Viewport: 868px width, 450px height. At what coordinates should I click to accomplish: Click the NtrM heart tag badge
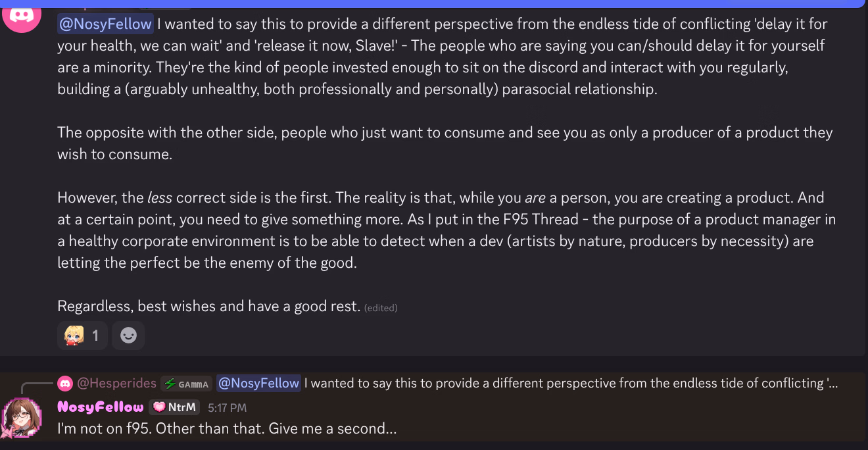point(175,407)
